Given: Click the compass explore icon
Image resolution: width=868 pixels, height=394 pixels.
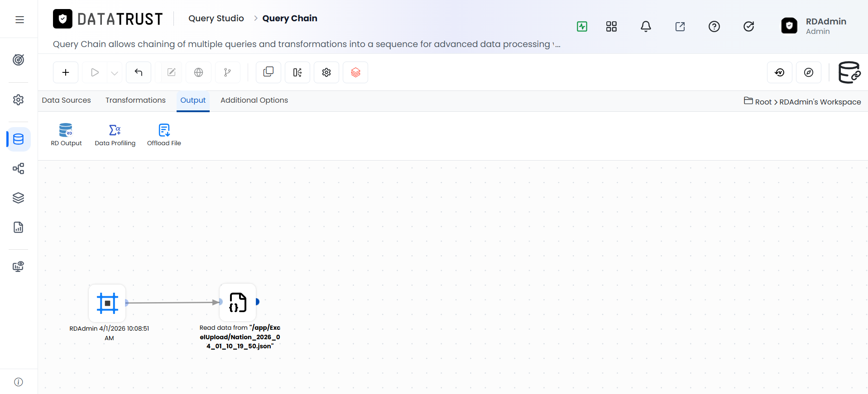Looking at the screenshot, I should [809, 72].
